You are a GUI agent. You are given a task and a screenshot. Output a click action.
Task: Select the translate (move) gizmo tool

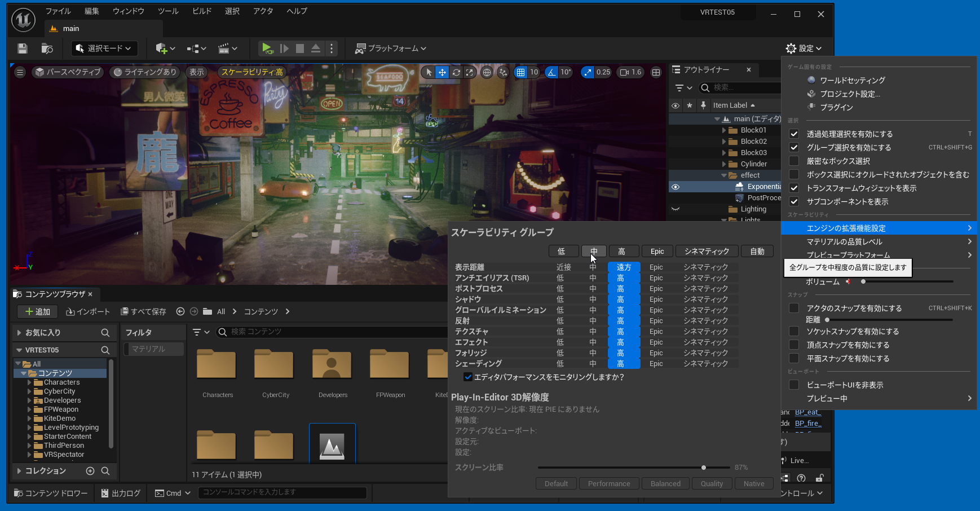442,72
